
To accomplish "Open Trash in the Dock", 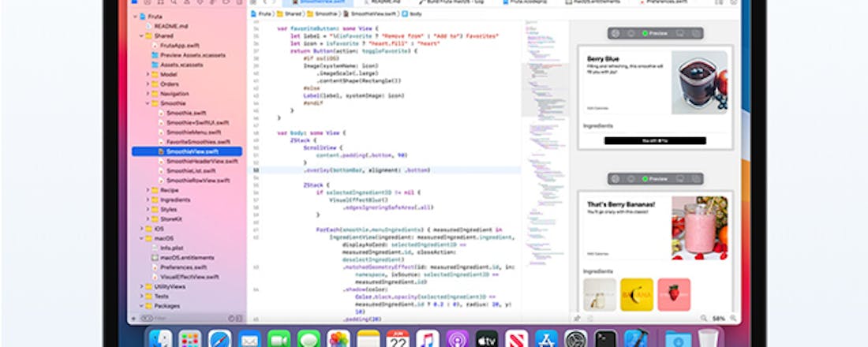I will tap(708, 338).
